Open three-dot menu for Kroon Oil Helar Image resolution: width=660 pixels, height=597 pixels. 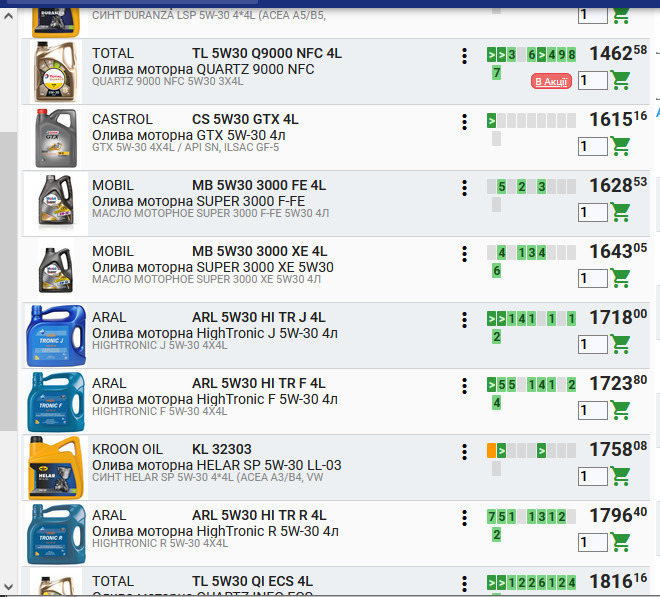click(464, 452)
